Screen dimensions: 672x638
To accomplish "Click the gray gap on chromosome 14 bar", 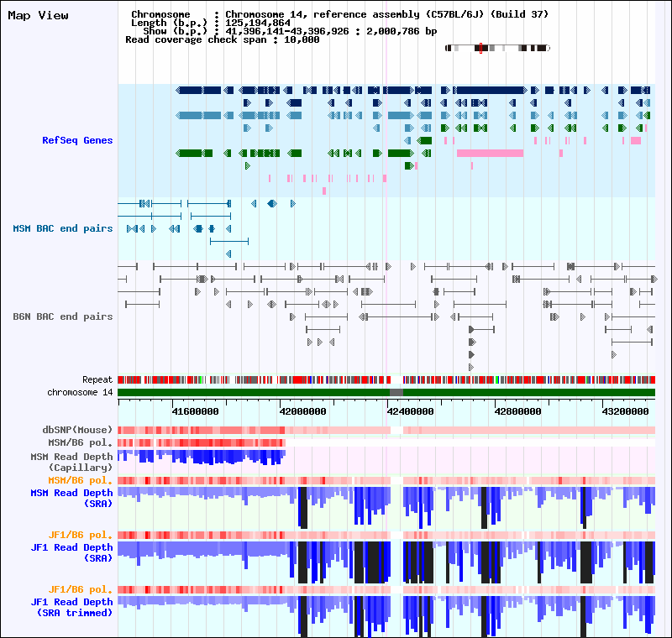I will tap(396, 392).
